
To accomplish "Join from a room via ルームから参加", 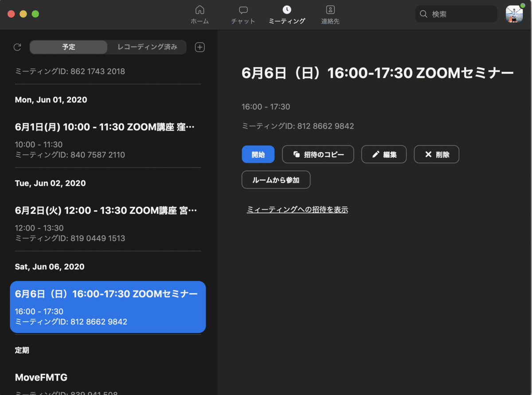I will 276,180.
